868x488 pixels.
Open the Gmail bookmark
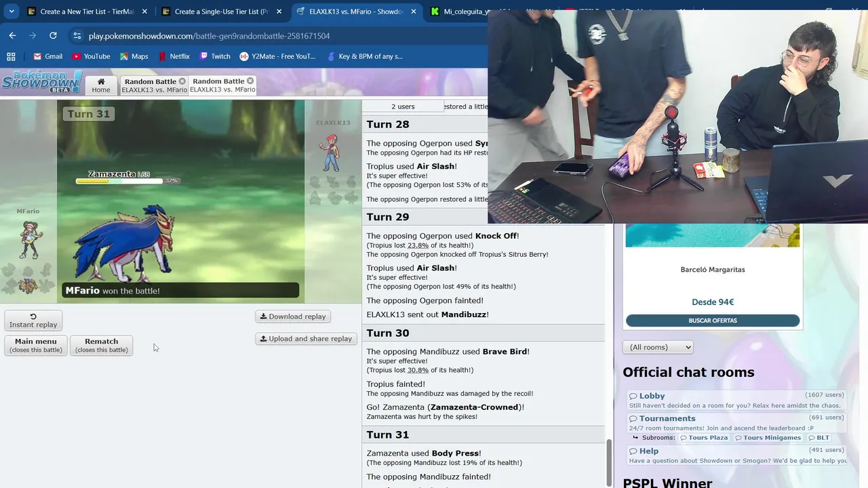pos(47,56)
